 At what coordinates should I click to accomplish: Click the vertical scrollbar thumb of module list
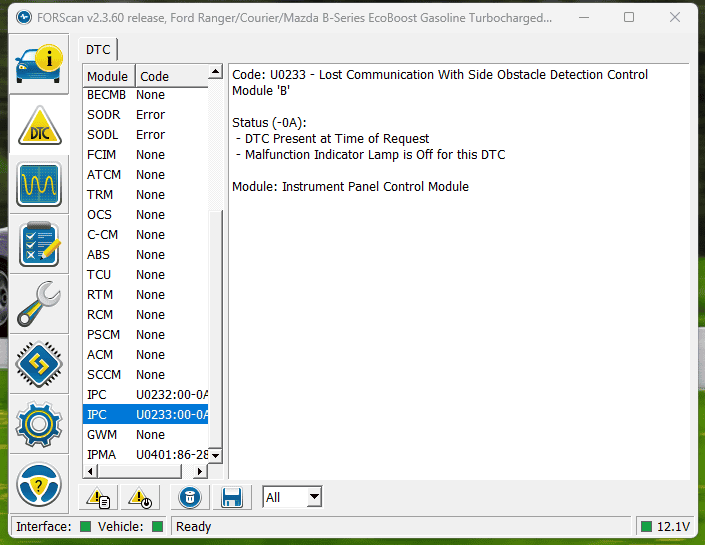pos(215,330)
